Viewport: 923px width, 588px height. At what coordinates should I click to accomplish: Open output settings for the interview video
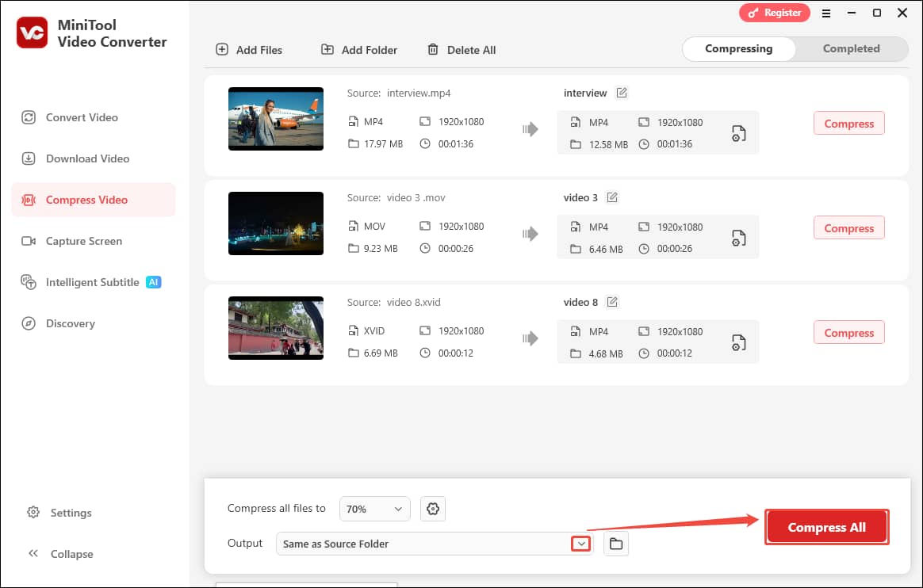(x=738, y=133)
